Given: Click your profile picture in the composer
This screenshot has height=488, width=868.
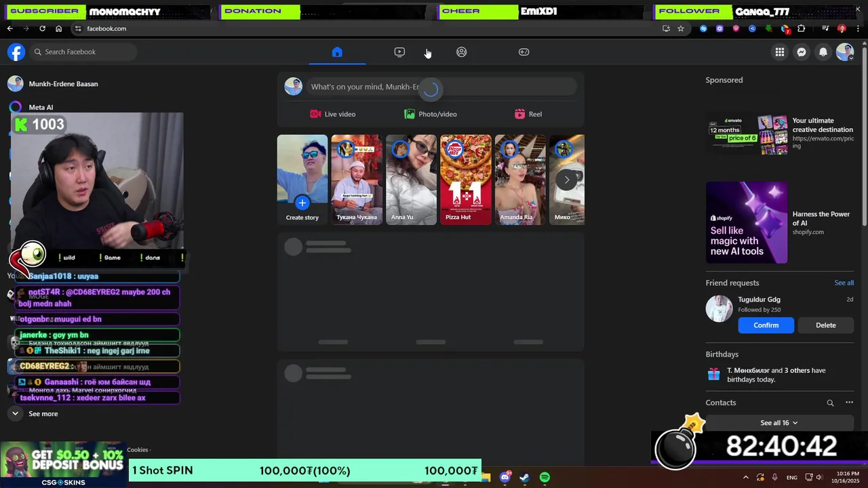Looking at the screenshot, I should [x=294, y=87].
